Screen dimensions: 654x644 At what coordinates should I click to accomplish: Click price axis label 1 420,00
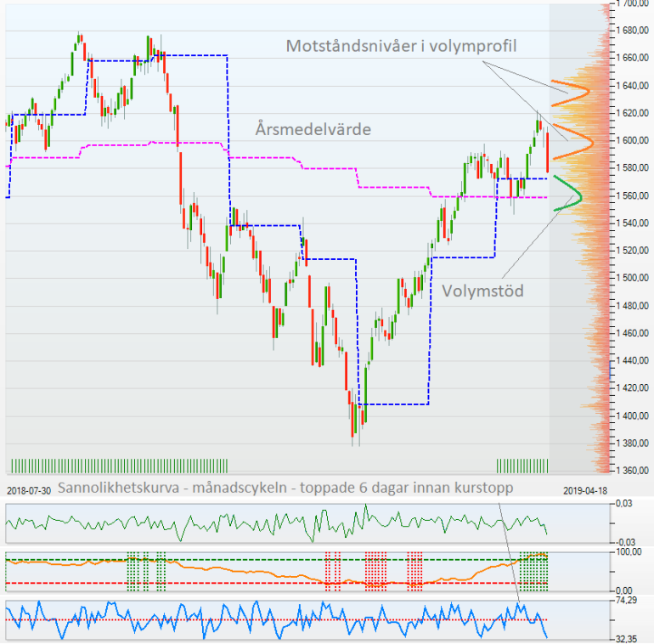tap(632, 388)
